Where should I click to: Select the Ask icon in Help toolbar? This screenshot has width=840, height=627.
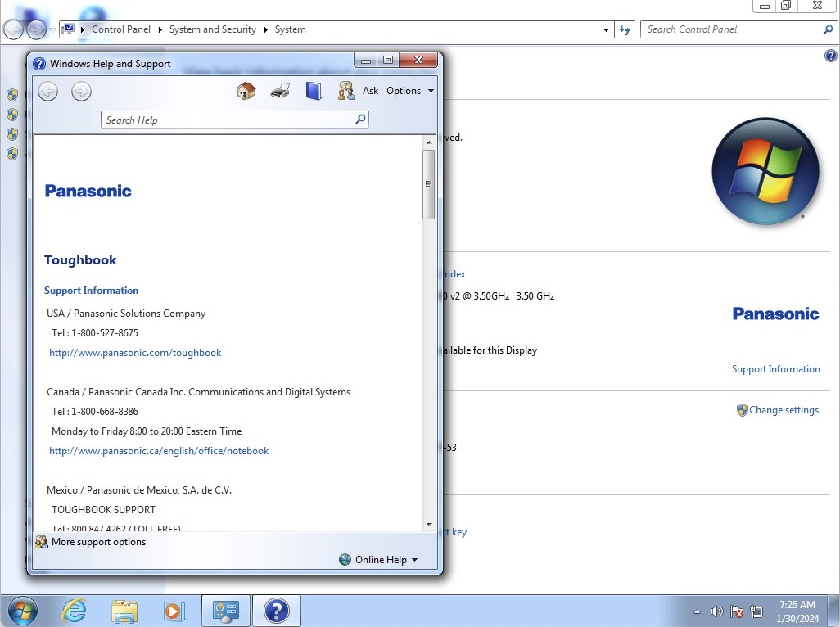(346, 90)
